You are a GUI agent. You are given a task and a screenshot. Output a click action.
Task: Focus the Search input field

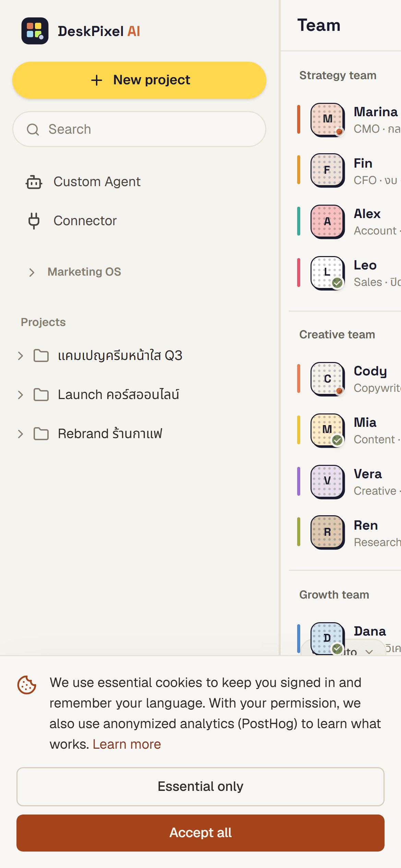tap(139, 129)
